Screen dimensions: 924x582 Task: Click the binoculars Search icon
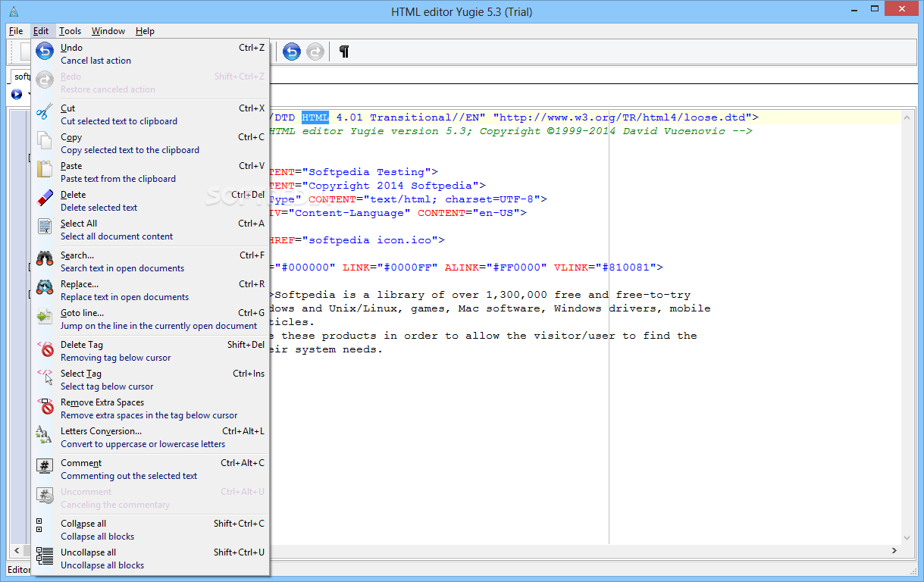45,259
